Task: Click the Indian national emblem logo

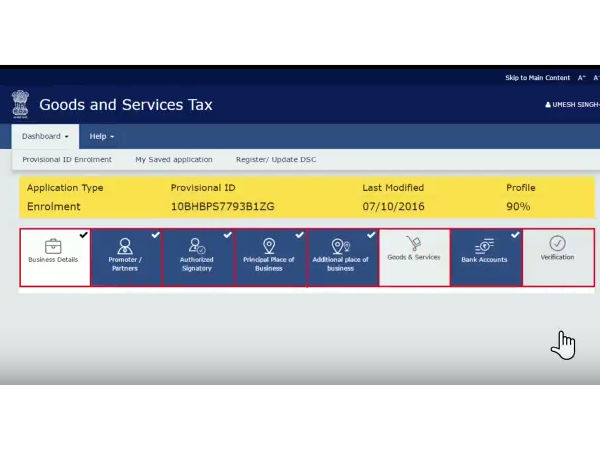Action: point(20,104)
